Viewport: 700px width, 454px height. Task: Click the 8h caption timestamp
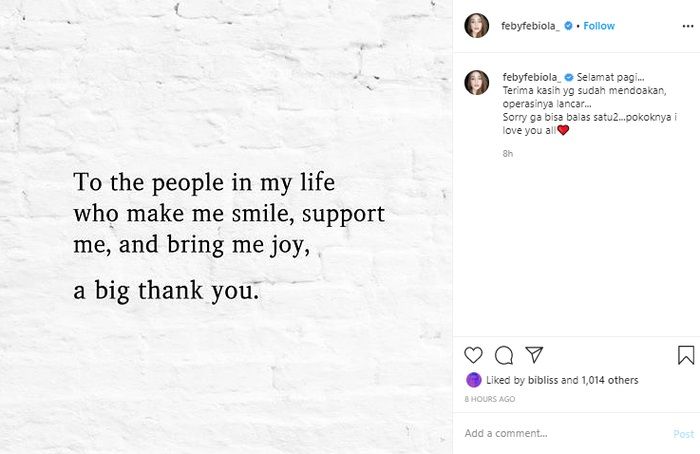point(508,154)
